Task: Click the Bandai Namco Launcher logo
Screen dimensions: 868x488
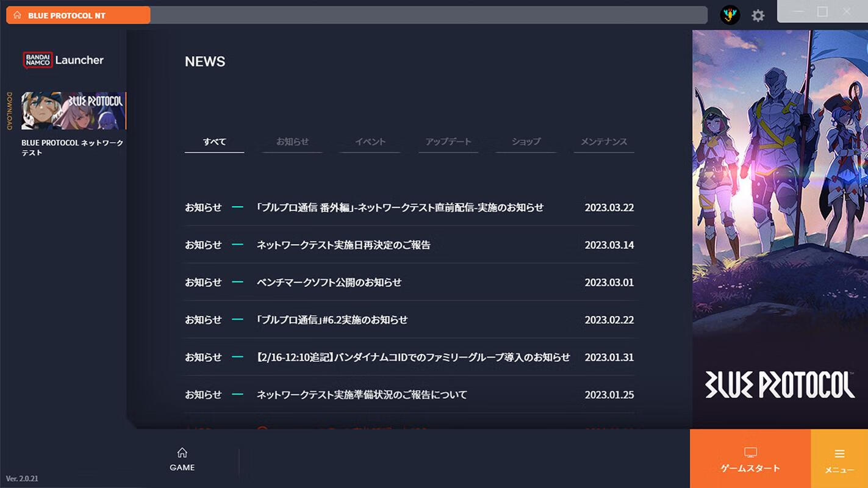Action: pyautogui.click(x=63, y=60)
